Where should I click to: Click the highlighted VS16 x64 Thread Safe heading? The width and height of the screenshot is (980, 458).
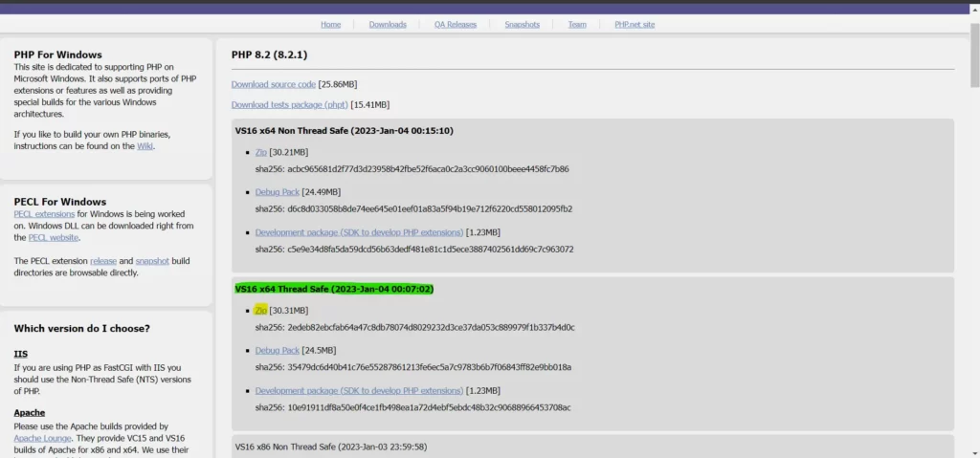pyautogui.click(x=334, y=290)
